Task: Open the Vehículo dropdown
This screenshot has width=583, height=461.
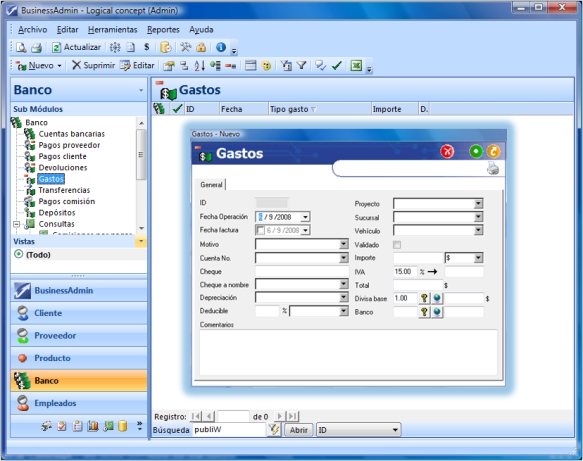Action: click(x=479, y=230)
